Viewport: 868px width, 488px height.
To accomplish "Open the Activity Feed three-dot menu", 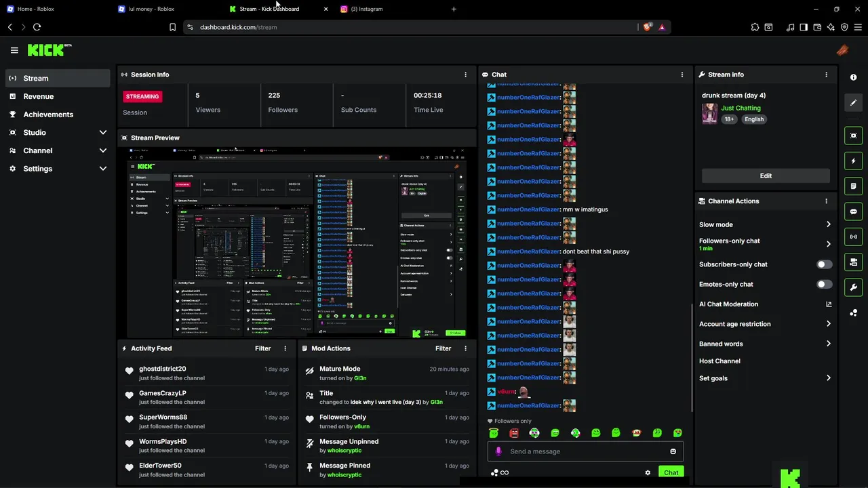I will coord(285,348).
